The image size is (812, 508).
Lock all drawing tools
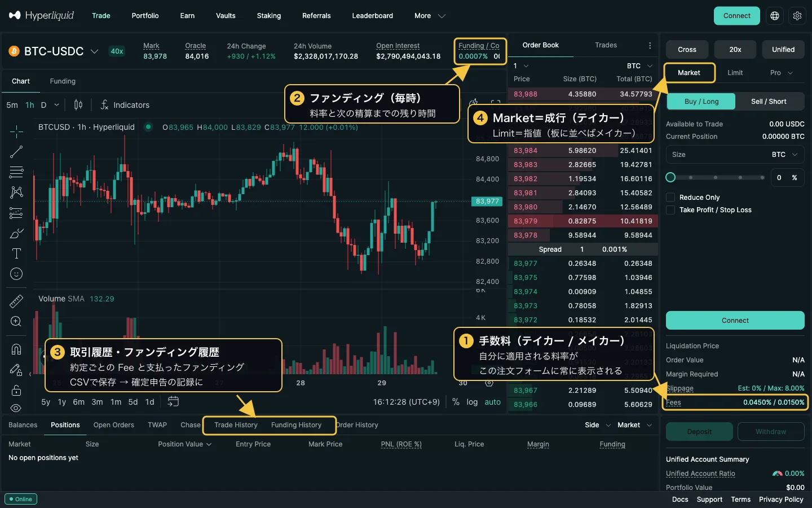[x=16, y=390]
